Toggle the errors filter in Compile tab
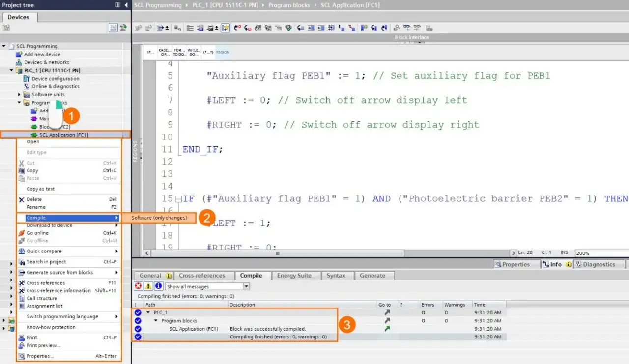This screenshot has height=364, width=629. [x=139, y=286]
